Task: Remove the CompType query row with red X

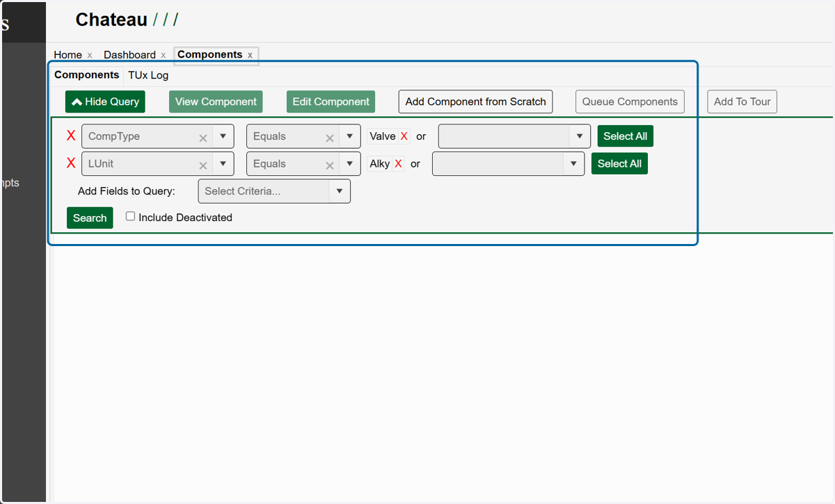Action: pos(71,136)
